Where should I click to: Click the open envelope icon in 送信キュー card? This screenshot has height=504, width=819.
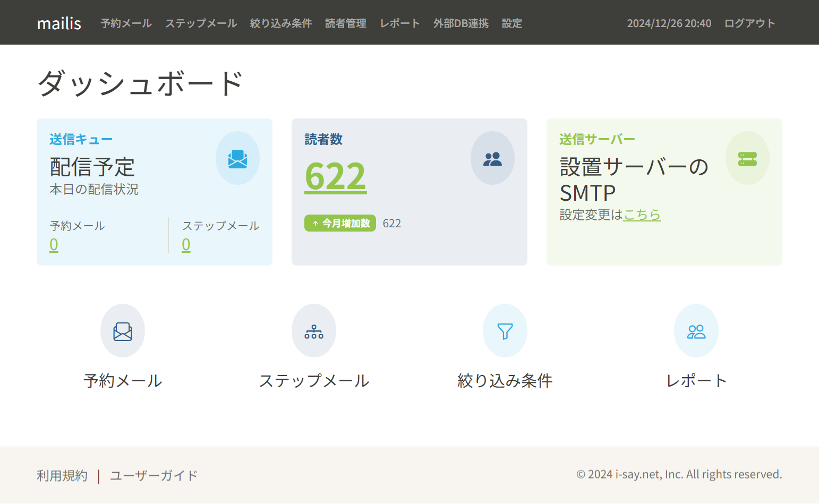[237, 158]
